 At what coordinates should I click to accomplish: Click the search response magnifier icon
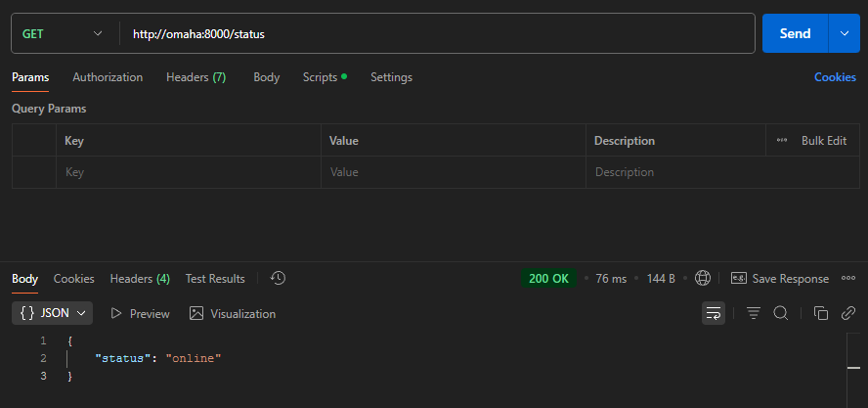[x=781, y=313]
